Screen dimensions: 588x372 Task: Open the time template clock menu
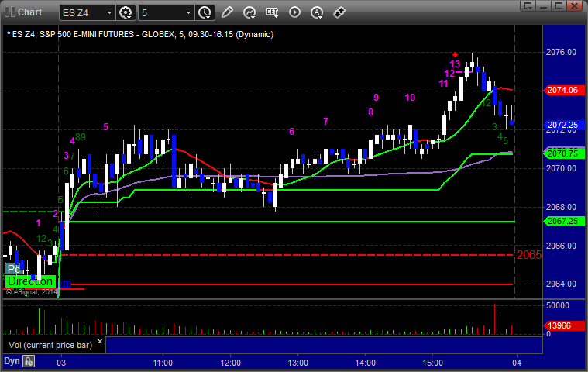pos(205,12)
